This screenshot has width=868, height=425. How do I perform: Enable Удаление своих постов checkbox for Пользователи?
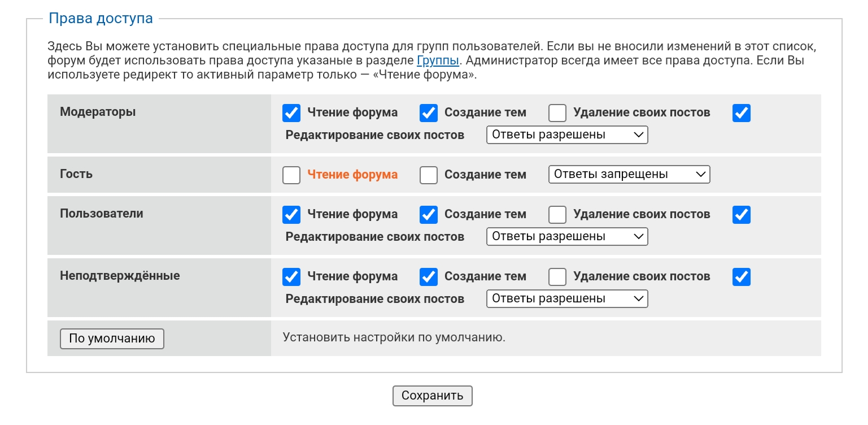[557, 215]
